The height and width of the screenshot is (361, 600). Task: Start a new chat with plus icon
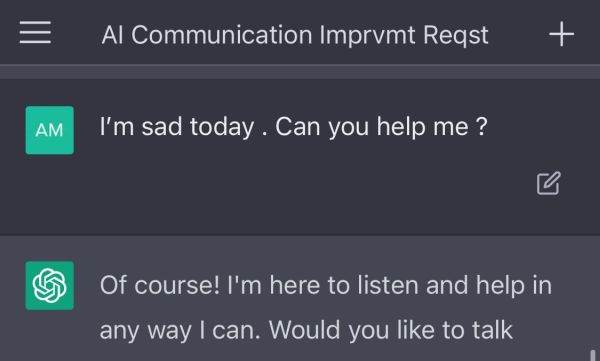pyautogui.click(x=561, y=34)
